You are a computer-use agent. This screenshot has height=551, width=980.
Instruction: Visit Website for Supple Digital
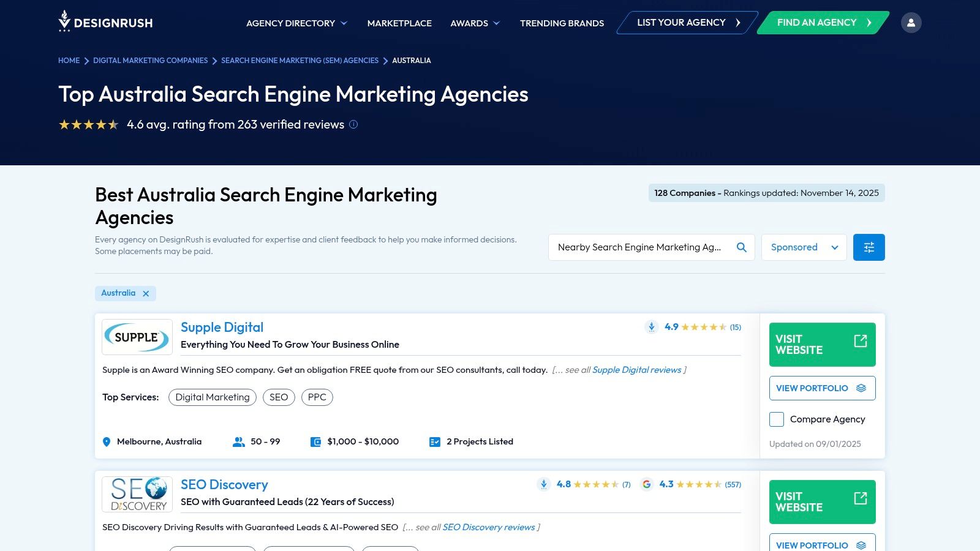(x=823, y=345)
